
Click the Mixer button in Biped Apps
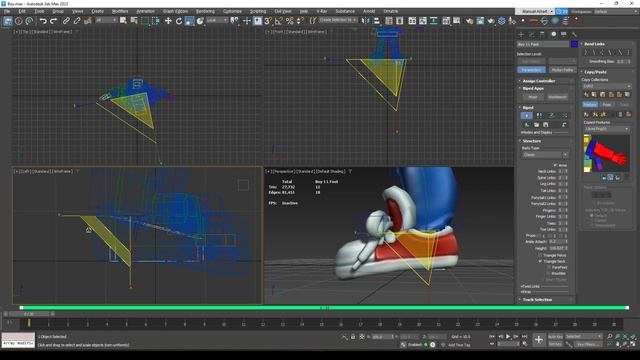click(533, 97)
